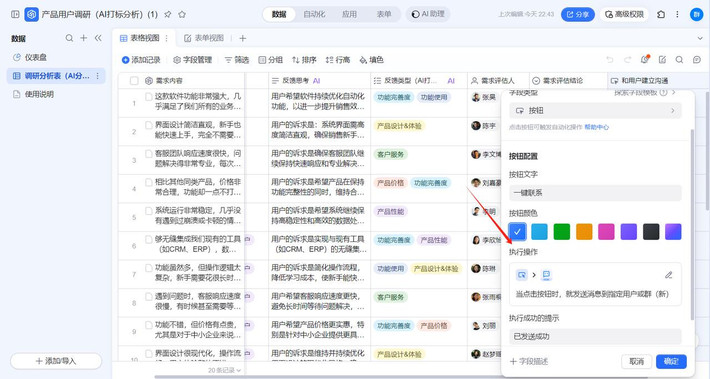The image size is (710, 379).
Task: Switch to the 表单视图 tab
Action: tap(204, 38)
